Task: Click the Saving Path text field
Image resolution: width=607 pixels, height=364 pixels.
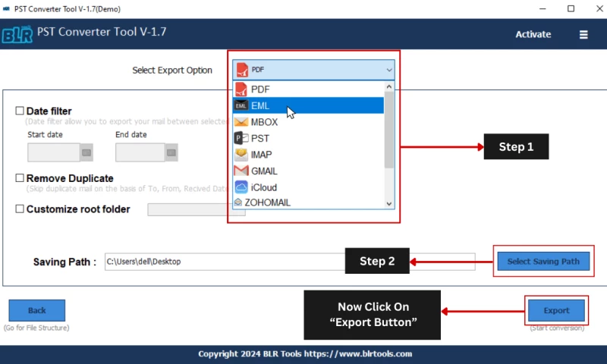Action: coord(290,262)
